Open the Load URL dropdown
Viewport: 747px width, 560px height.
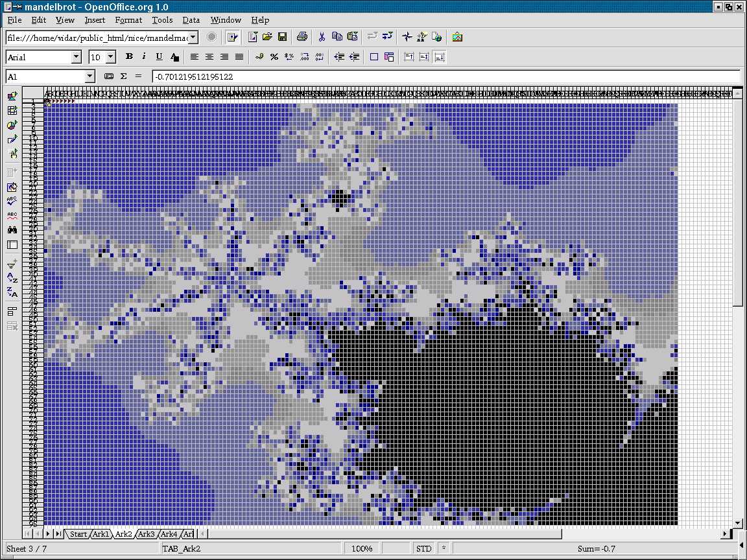pos(193,37)
